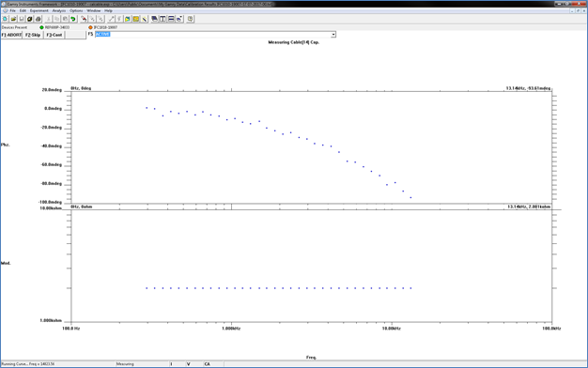Click the Print toolbar icon
This screenshot has height=368, width=588.
pyautogui.click(x=38, y=19)
